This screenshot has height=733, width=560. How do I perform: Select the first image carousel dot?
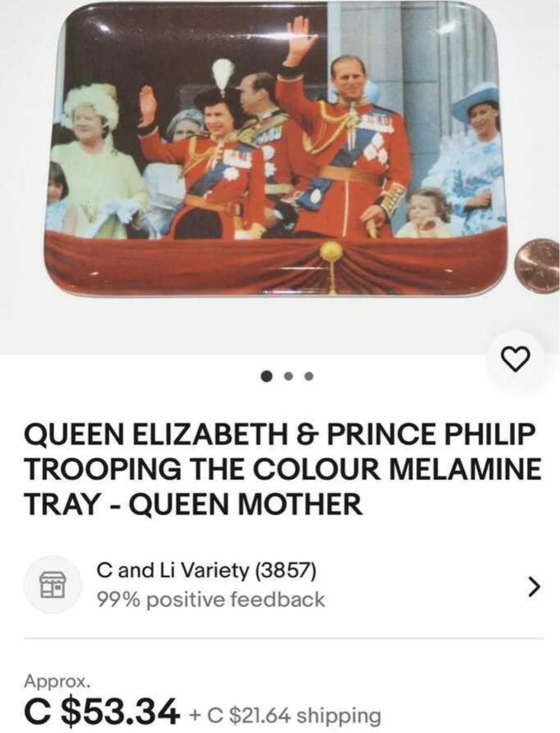pos(266,377)
